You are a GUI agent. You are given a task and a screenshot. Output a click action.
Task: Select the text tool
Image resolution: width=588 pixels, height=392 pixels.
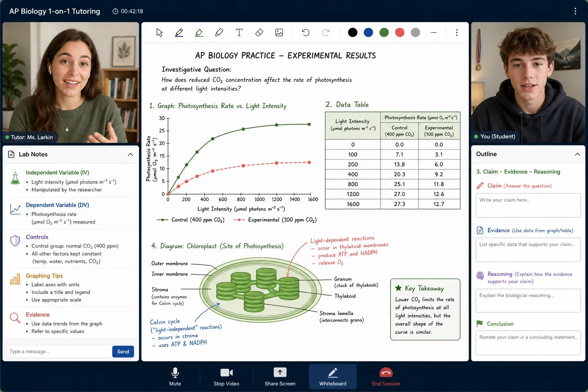pos(239,33)
